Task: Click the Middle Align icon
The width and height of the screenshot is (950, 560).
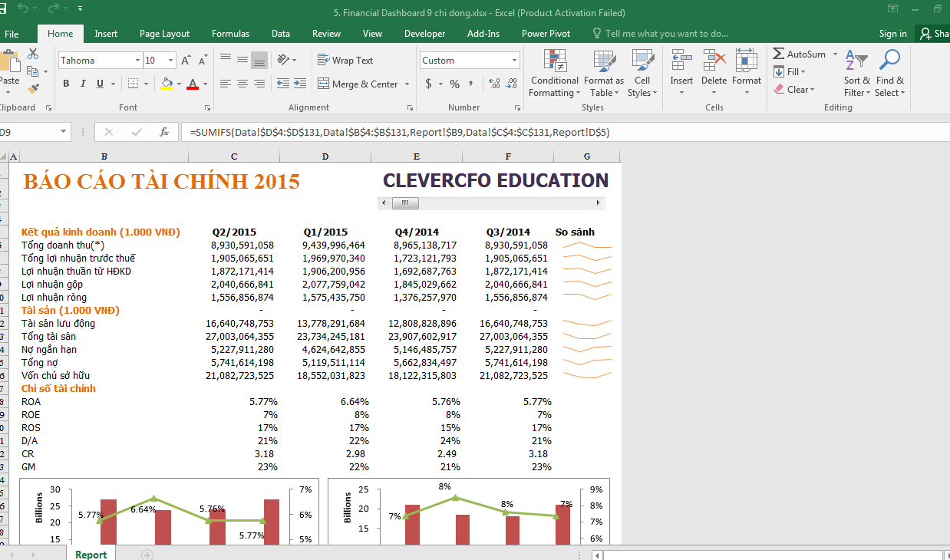Action: (242, 60)
